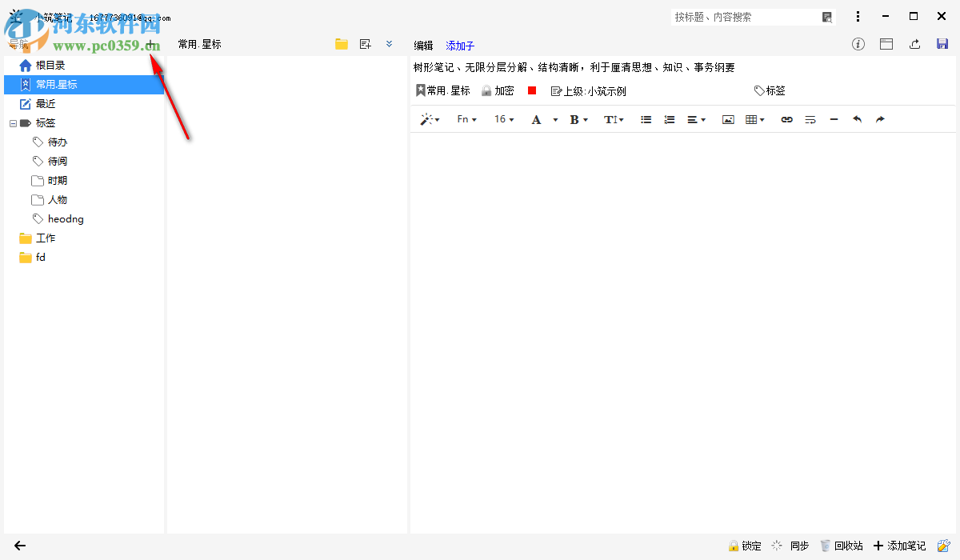Open the 编辑 menu
This screenshot has width=960, height=560.
423,45
